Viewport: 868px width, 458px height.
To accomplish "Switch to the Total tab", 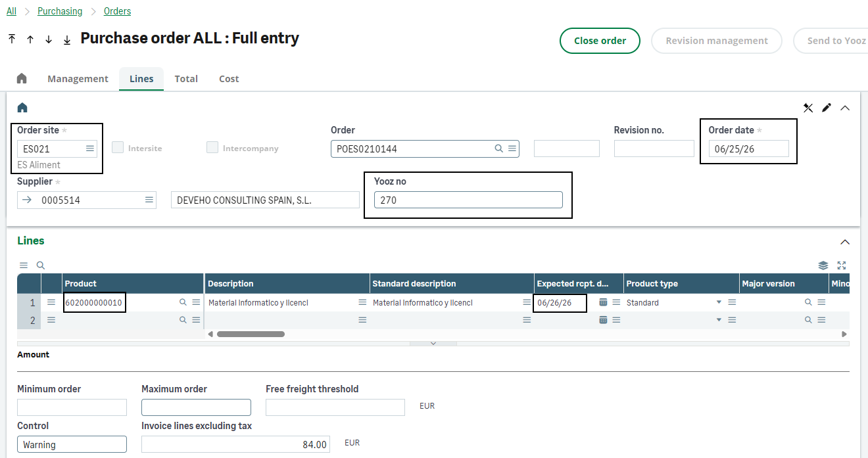I will [x=186, y=79].
